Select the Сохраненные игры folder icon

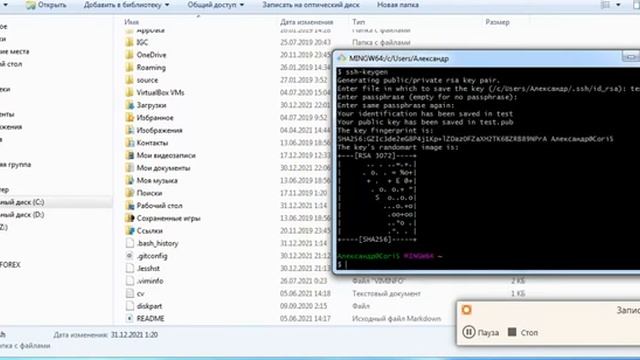click(x=129, y=218)
